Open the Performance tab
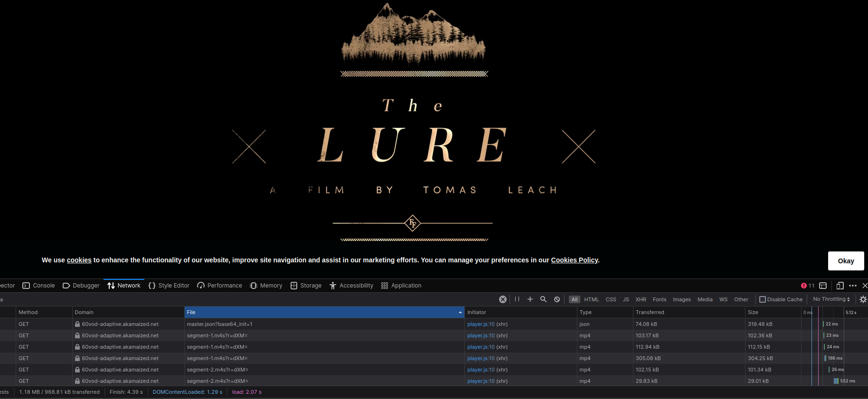Image resolution: width=868 pixels, height=399 pixels. click(220, 286)
